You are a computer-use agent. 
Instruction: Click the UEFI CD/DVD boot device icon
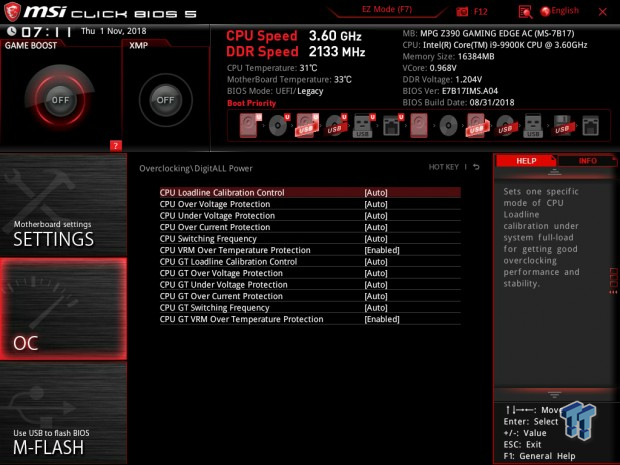point(279,125)
